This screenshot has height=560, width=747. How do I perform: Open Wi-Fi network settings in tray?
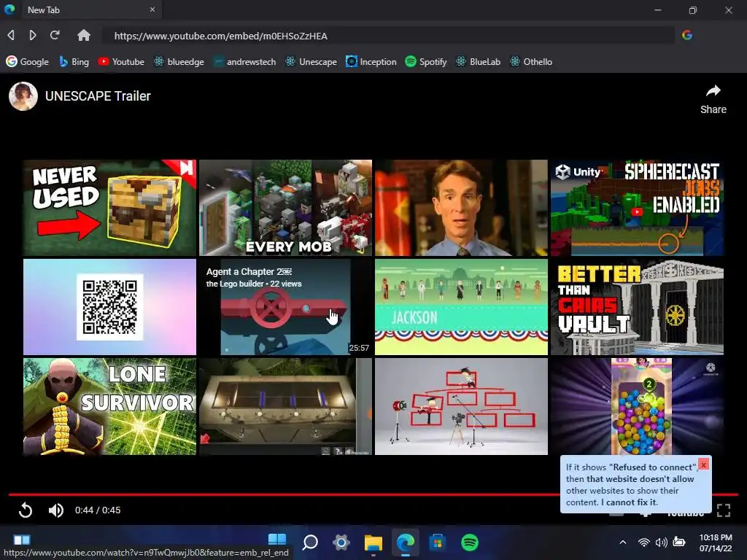click(643, 542)
